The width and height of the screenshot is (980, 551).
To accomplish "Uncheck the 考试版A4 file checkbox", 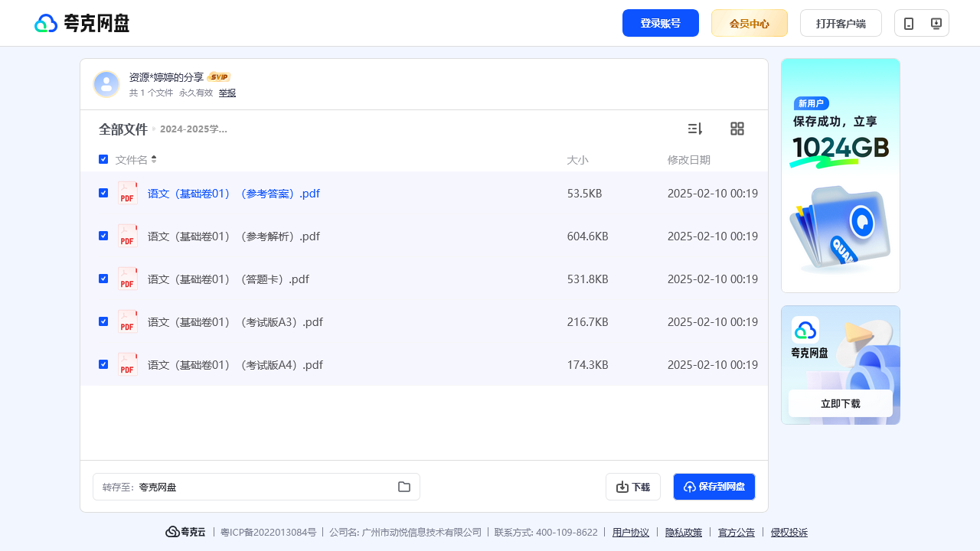I will [103, 364].
